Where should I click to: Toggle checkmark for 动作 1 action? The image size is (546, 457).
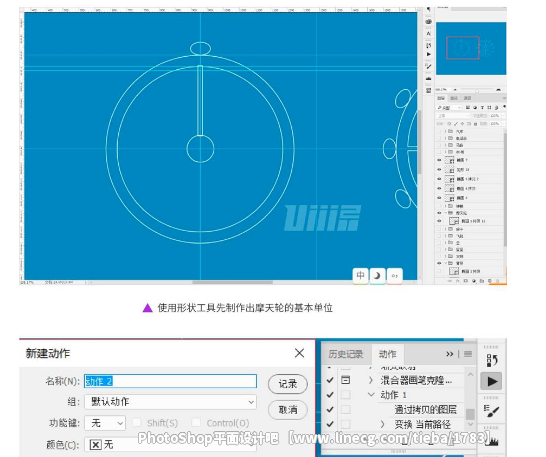tap(330, 395)
